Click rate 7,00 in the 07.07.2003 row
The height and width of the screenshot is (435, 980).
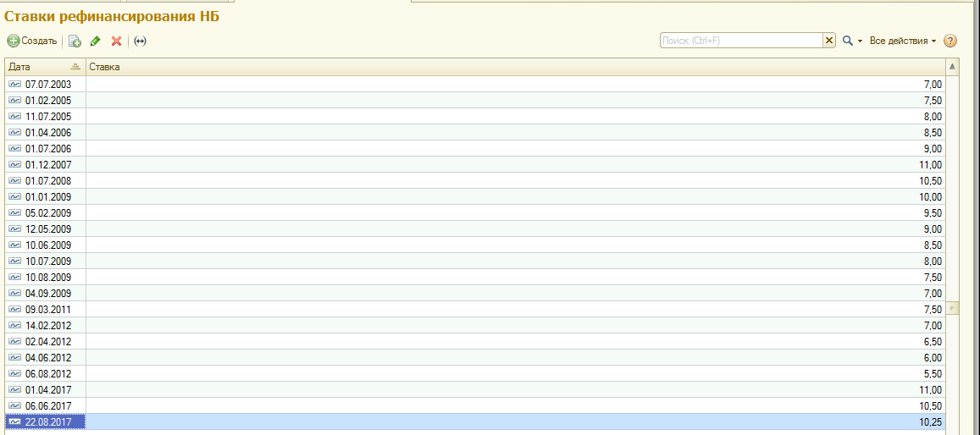[933, 84]
